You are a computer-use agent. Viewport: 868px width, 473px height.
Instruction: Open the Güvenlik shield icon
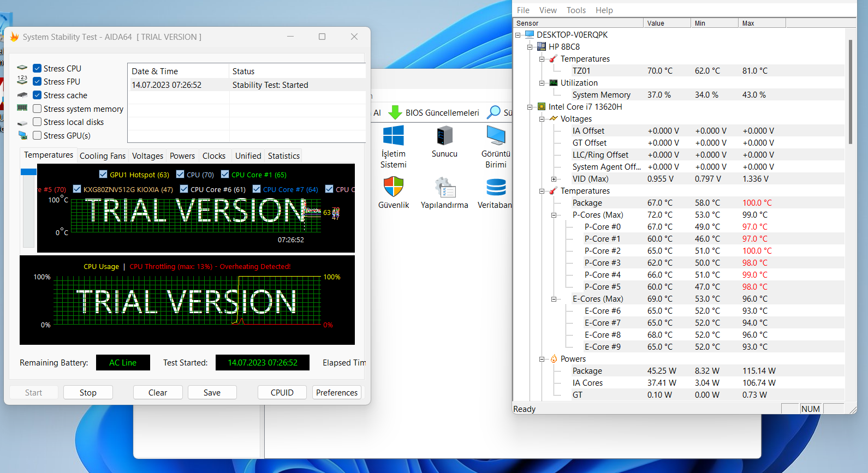coord(393,187)
